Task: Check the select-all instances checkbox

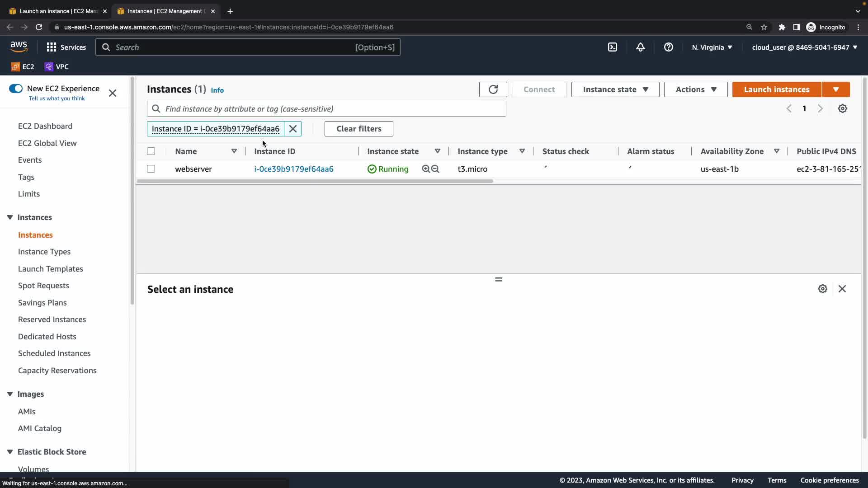Action: click(x=151, y=151)
